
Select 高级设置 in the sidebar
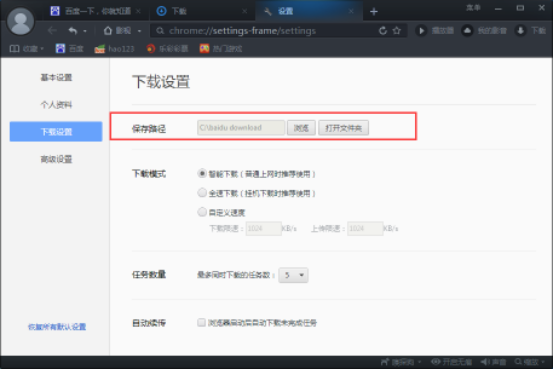point(56,159)
